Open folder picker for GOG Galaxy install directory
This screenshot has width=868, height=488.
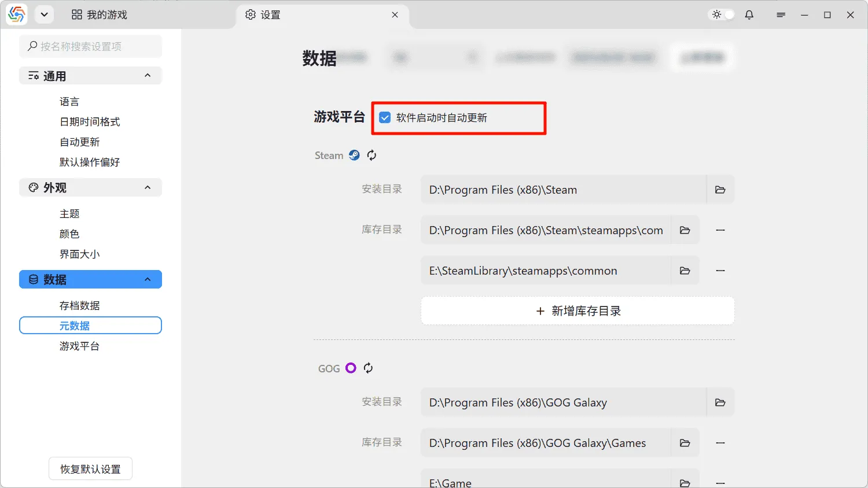click(720, 402)
